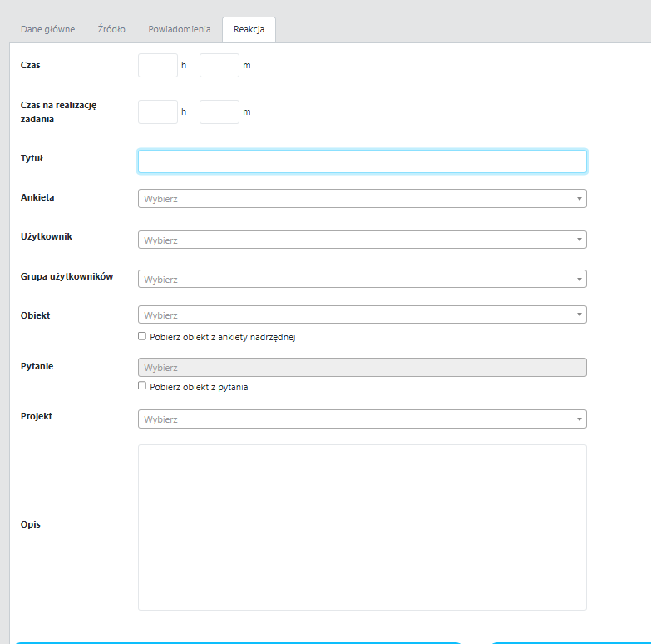
Task: Click inside the Opis text area
Action: [362, 528]
